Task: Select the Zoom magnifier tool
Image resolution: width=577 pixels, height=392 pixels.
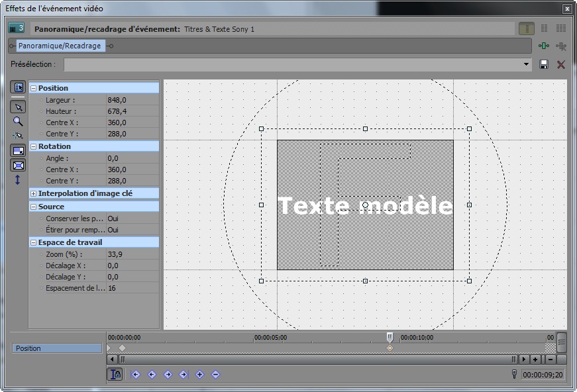Action: point(19,121)
